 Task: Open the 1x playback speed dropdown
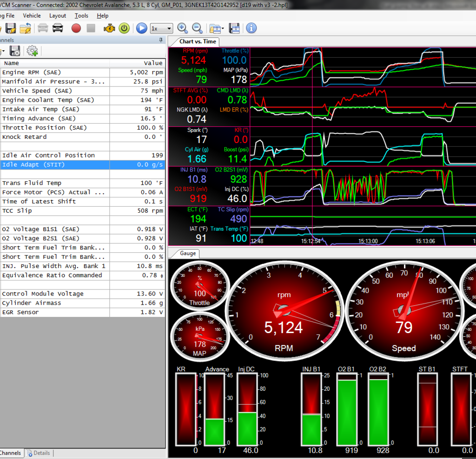tap(161, 28)
